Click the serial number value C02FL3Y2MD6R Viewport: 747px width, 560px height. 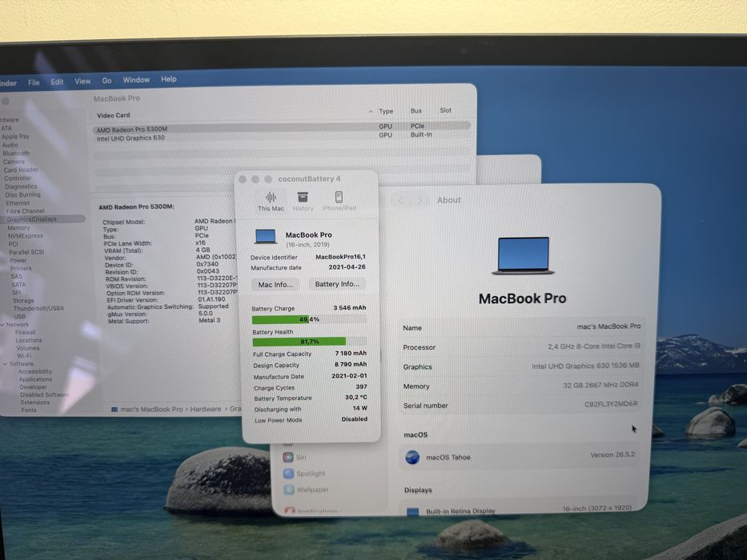[x=611, y=404]
